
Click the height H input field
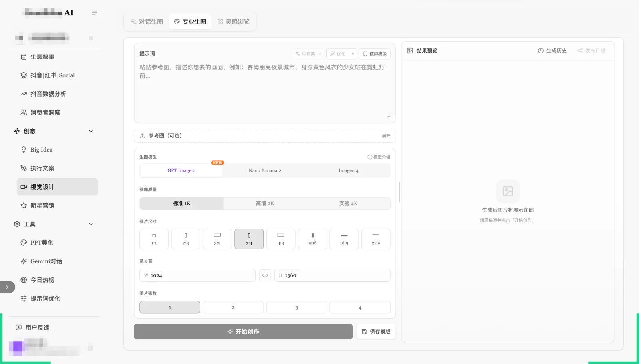click(332, 275)
